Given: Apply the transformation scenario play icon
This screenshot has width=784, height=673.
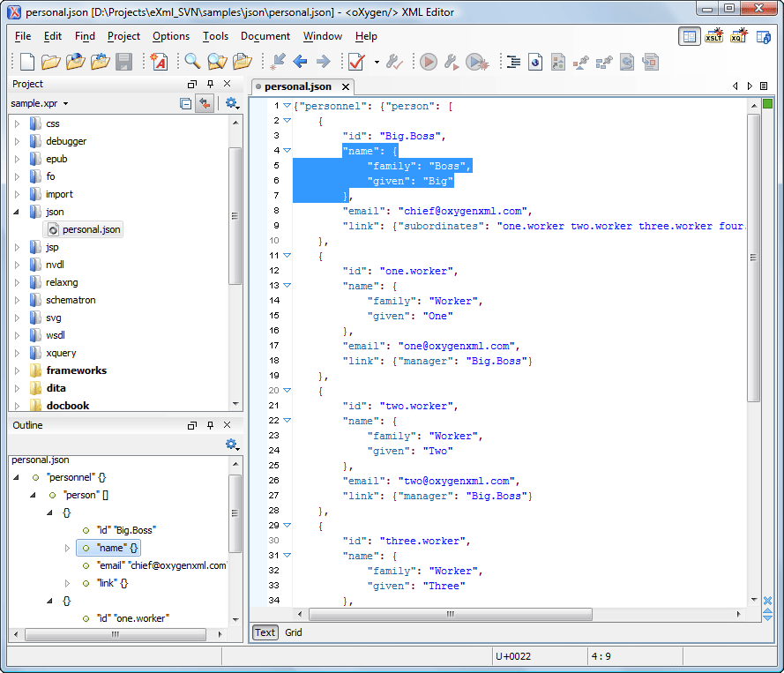Looking at the screenshot, I should [x=428, y=61].
